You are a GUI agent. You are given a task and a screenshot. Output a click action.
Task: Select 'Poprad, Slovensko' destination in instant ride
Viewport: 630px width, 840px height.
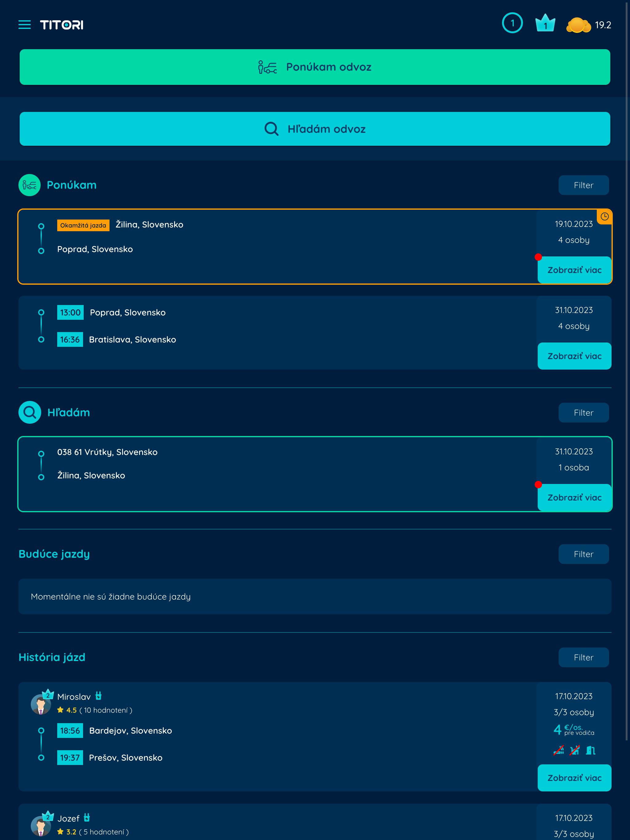pos(95,249)
